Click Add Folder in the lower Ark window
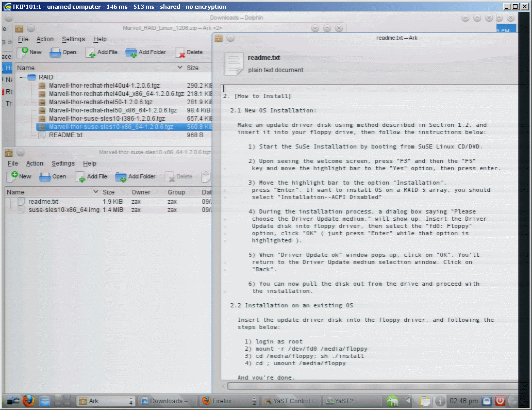Screen dimensions: 532x410 (x=136, y=176)
